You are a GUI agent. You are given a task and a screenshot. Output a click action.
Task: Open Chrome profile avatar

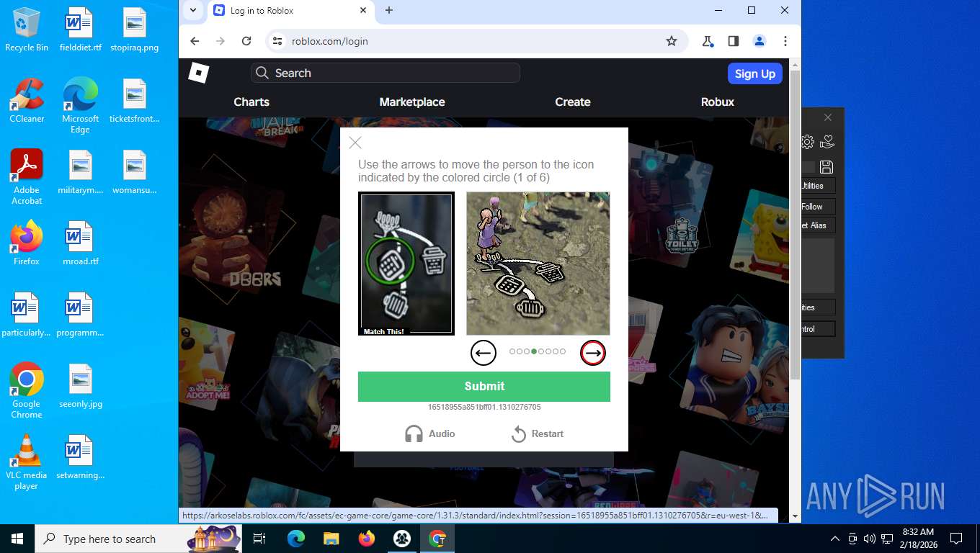click(759, 41)
